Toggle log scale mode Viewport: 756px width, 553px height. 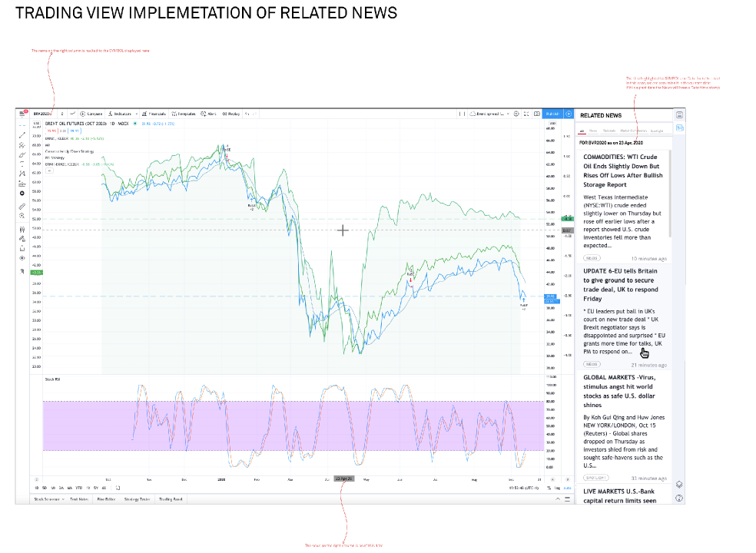pyautogui.click(x=557, y=488)
